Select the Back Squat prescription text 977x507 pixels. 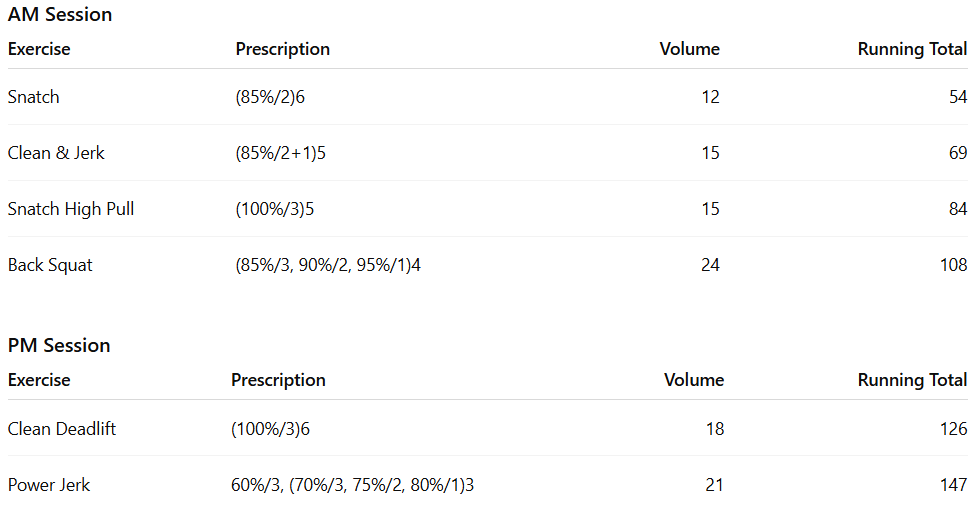[328, 265]
